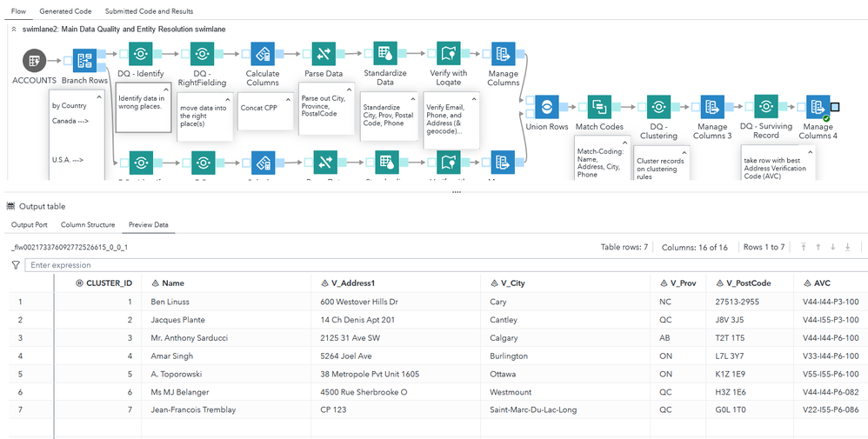Collapse the 'take row with best' note
The width and height of the screenshot is (868, 439).
pyautogui.click(x=810, y=151)
